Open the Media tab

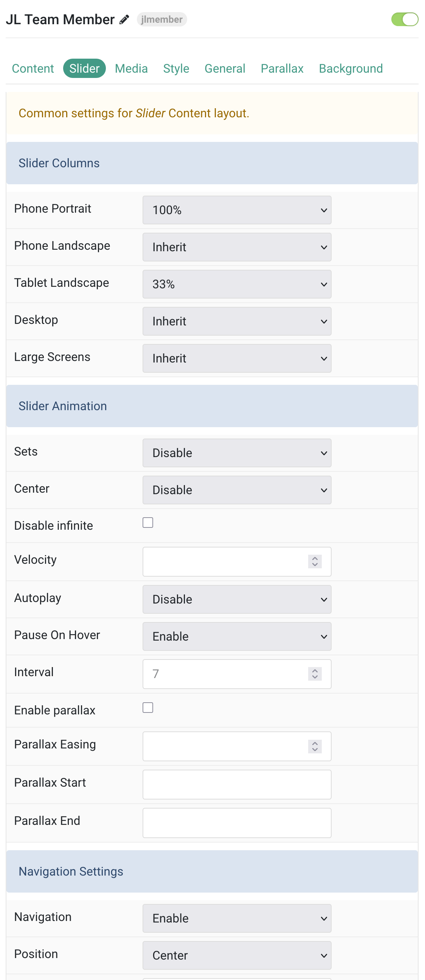(x=131, y=68)
